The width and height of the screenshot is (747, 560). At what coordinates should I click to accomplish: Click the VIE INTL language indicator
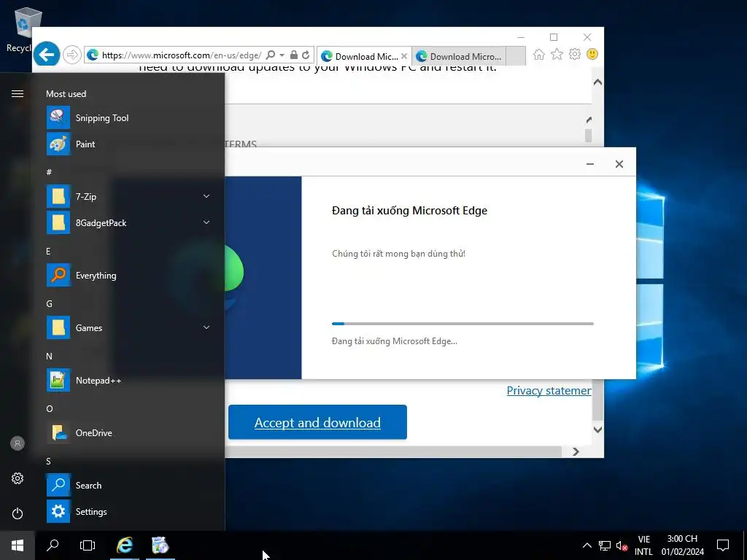point(643,545)
